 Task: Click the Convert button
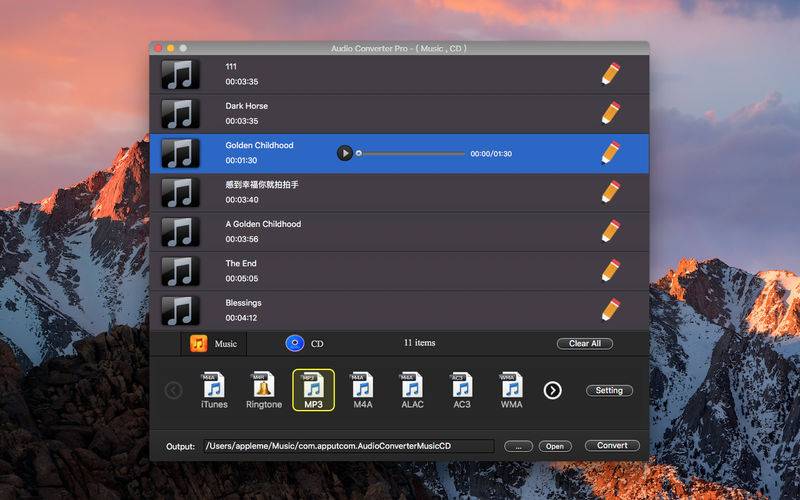pyautogui.click(x=612, y=445)
